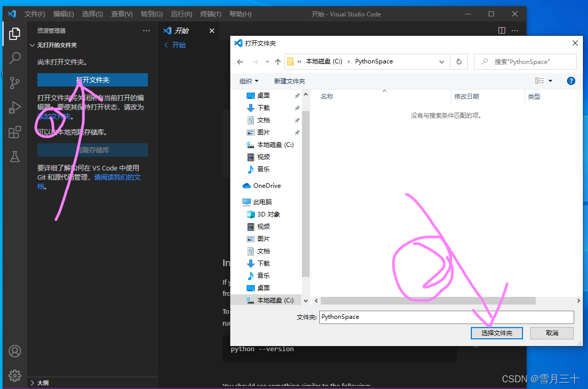The height and width of the screenshot is (389, 588).
Task: Go back in folder dialog
Action: coord(241,62)
